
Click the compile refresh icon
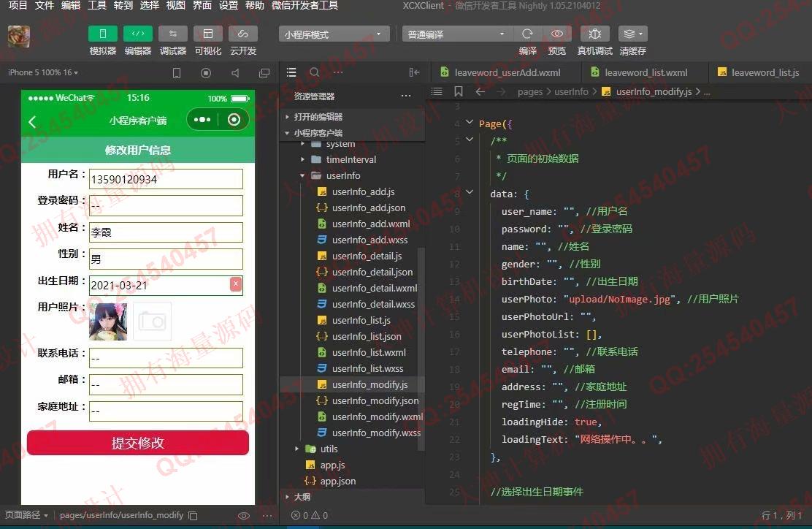[527, 34]
